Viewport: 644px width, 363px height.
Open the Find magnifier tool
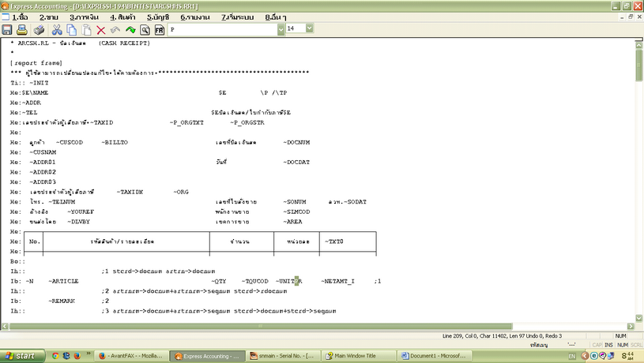145,29
